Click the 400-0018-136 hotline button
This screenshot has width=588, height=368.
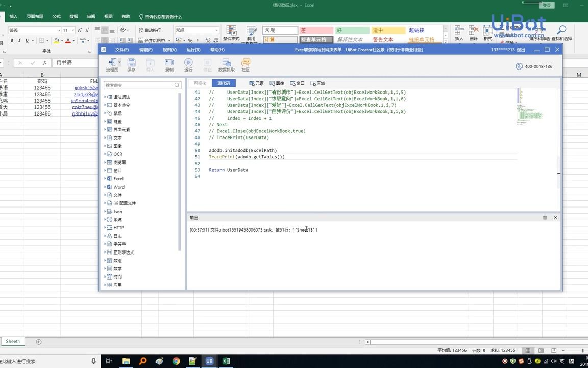click(x=532, y=66)
